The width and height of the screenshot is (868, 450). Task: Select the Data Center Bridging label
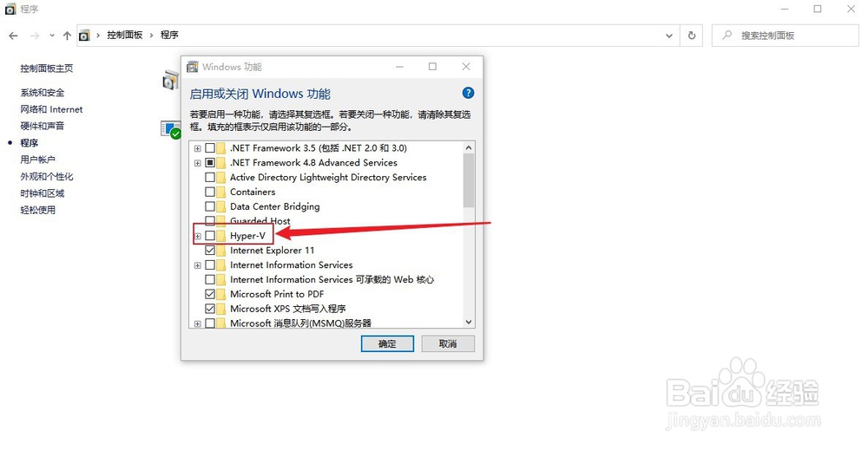274,206
